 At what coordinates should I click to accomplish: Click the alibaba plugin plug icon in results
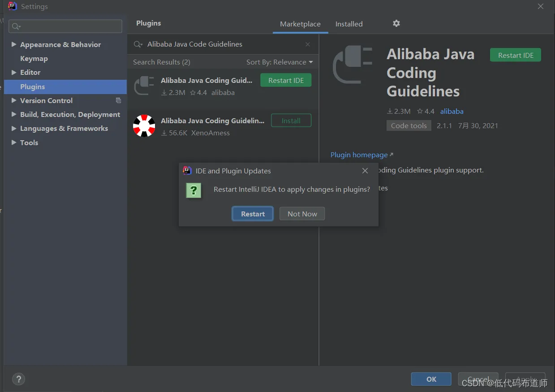144,86
